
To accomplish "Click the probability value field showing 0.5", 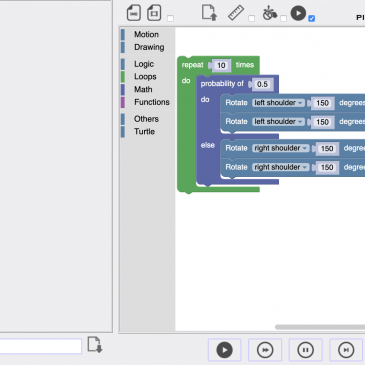I will [x=262, y=84].
